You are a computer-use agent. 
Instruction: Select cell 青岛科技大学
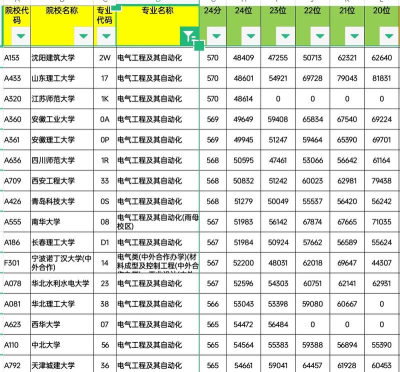coord(62,201)
